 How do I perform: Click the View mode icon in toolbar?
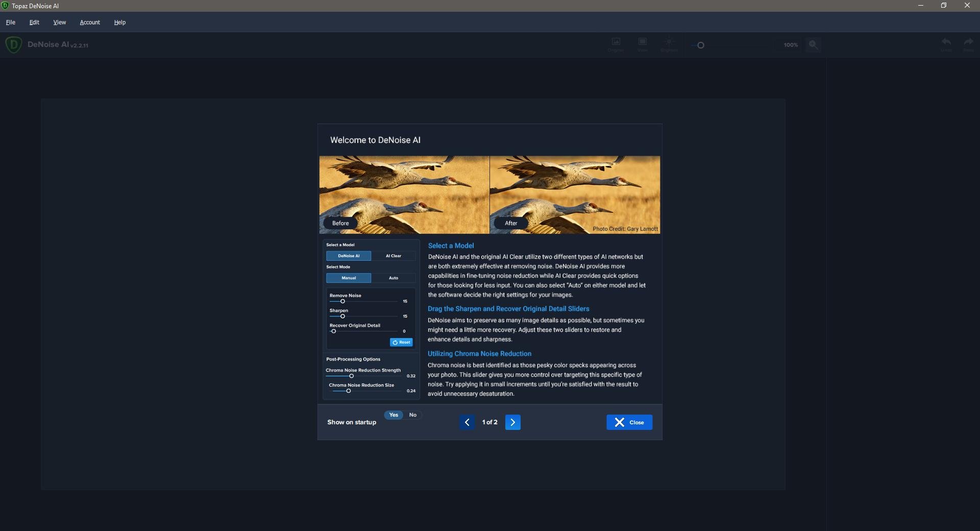click(643, 43)
